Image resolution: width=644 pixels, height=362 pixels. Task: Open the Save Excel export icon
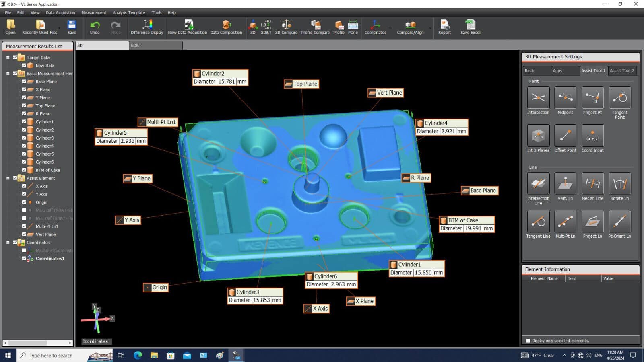(470, 27)
